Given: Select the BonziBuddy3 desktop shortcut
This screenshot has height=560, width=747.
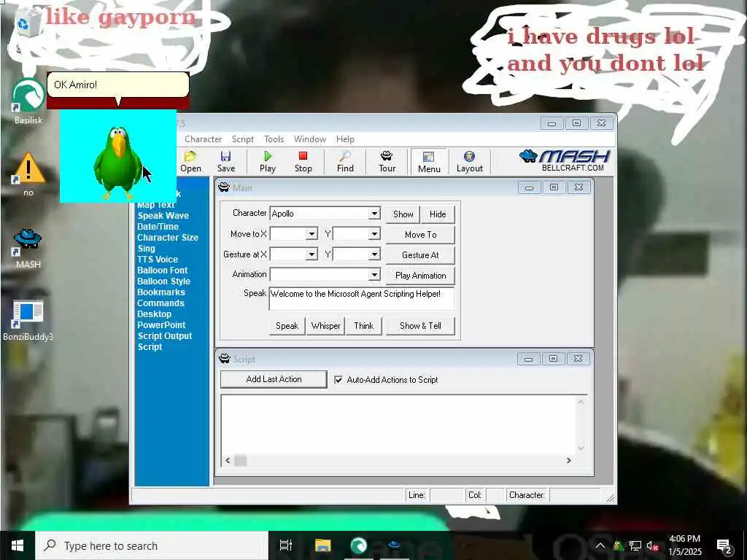Looking at the screenshot, I should [x=28, y=321].
